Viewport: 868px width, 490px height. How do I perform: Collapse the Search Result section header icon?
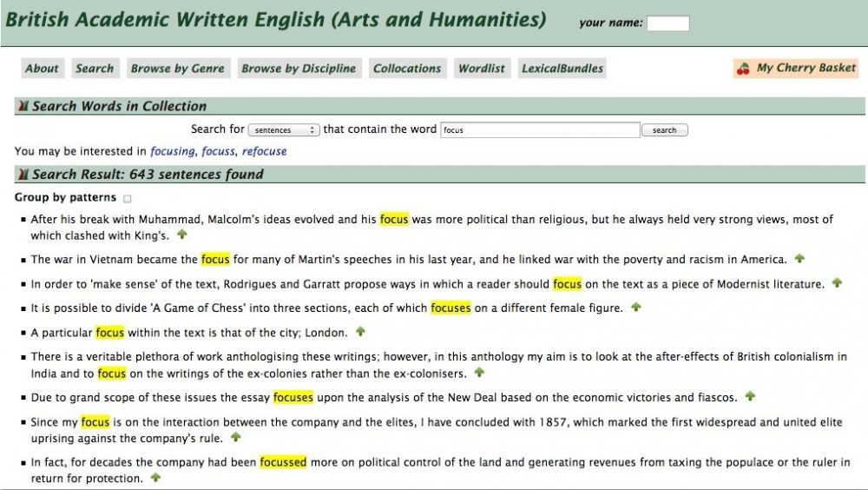click(23, 175)
